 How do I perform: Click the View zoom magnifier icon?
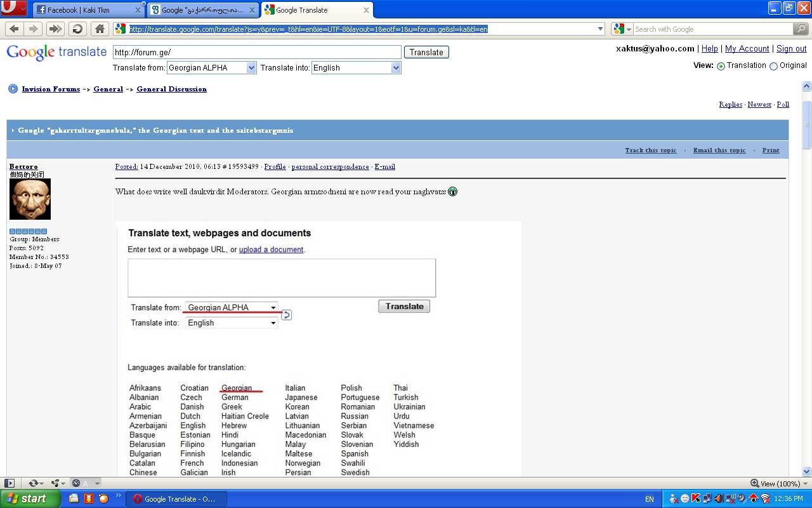click(754, 483)
